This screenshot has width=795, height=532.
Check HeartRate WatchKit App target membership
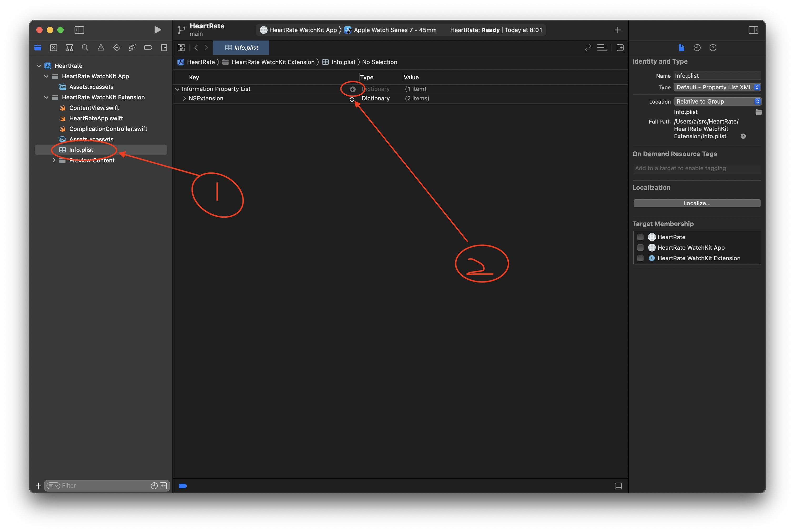(640, 248)
